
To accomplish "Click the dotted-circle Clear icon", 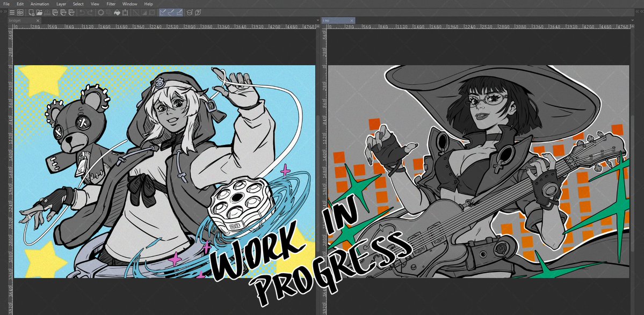I will [x=100, y=13].
